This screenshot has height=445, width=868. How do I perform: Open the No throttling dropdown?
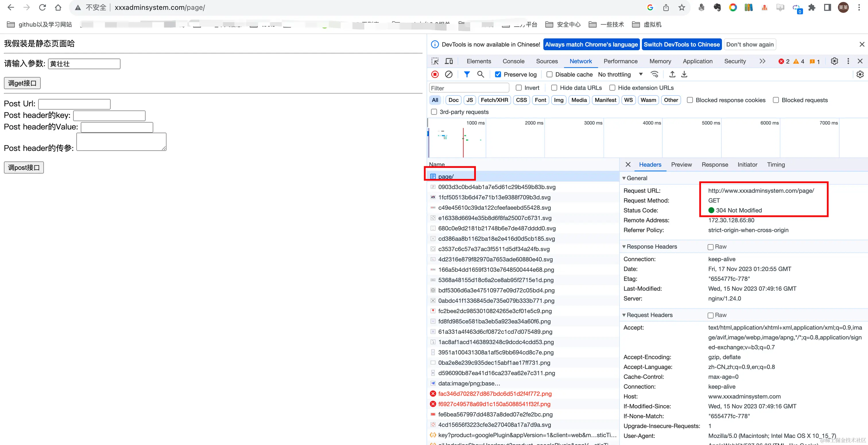tap(620, 74)
